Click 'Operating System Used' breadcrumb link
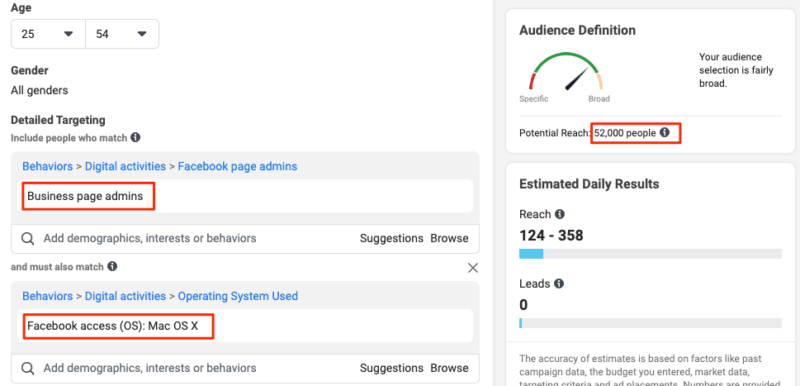Screen dimensions: 800x386 pos(238,296)
